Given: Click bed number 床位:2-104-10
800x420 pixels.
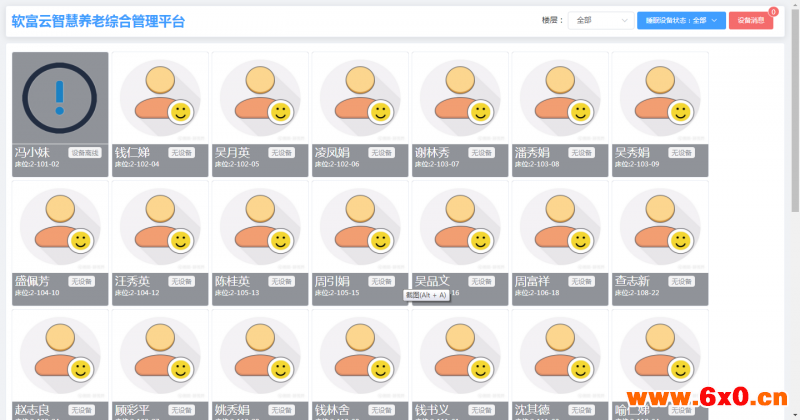Looking at the screenshot, I should click(x=37, y=293).
